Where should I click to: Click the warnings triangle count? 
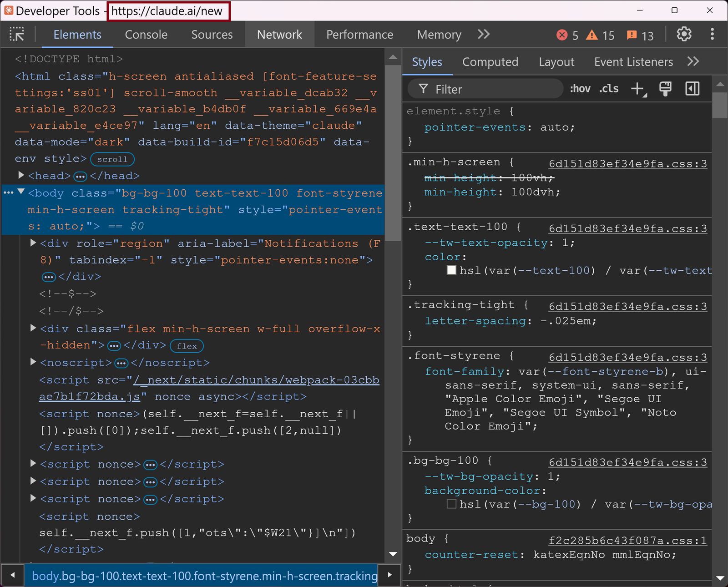point(592,35)
